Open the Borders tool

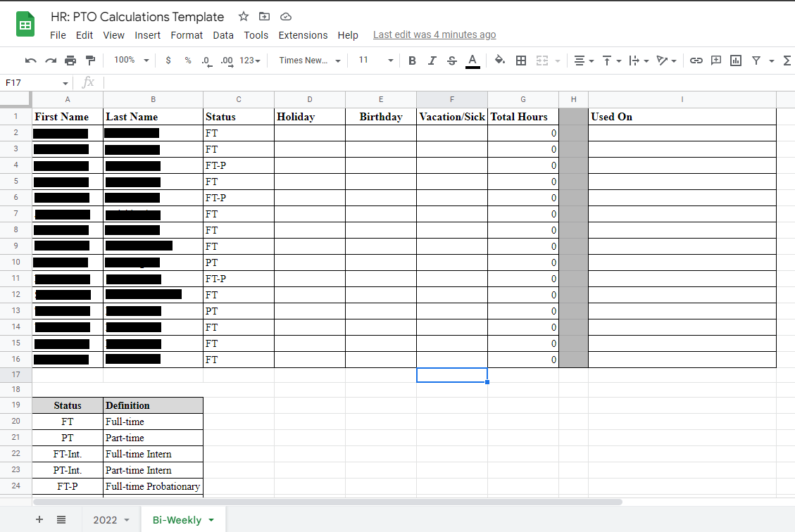point(521,61)
